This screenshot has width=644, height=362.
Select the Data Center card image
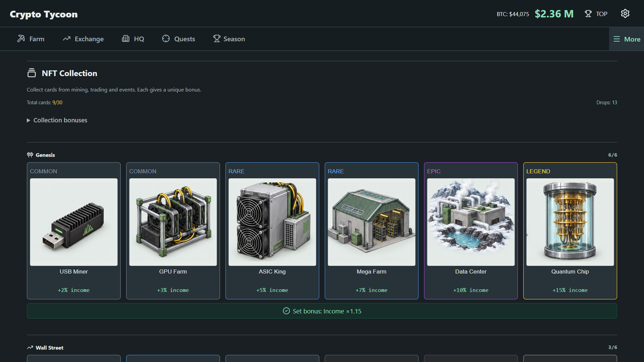tap(471, 222)
